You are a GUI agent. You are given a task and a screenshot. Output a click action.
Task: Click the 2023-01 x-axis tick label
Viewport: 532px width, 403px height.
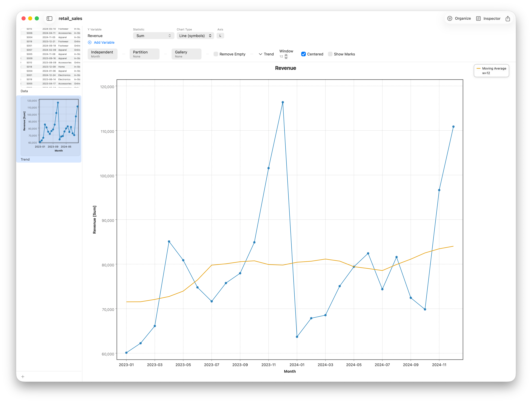(126, 365)
